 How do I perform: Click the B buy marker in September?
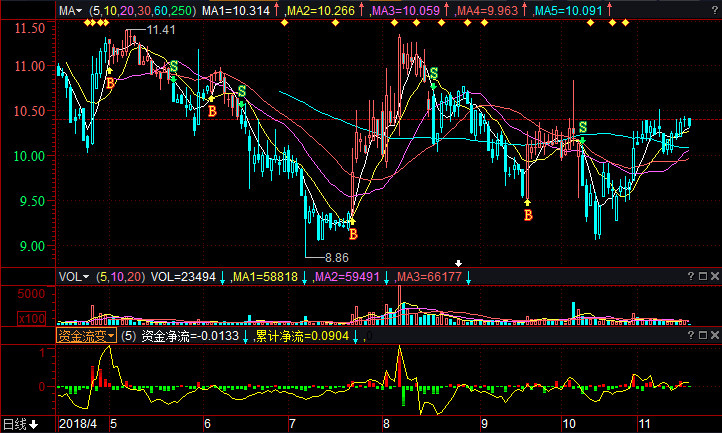tap(528, 214)
